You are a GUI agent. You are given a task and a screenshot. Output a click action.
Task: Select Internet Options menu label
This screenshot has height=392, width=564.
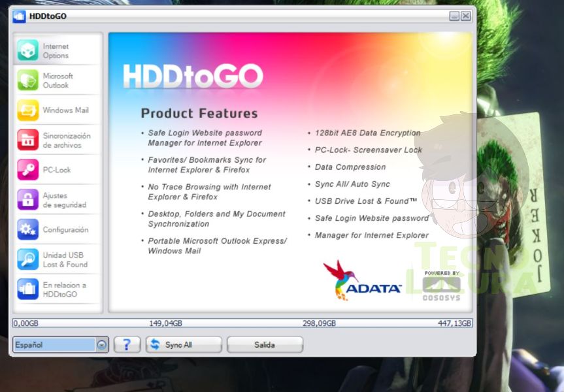point(56,51)
